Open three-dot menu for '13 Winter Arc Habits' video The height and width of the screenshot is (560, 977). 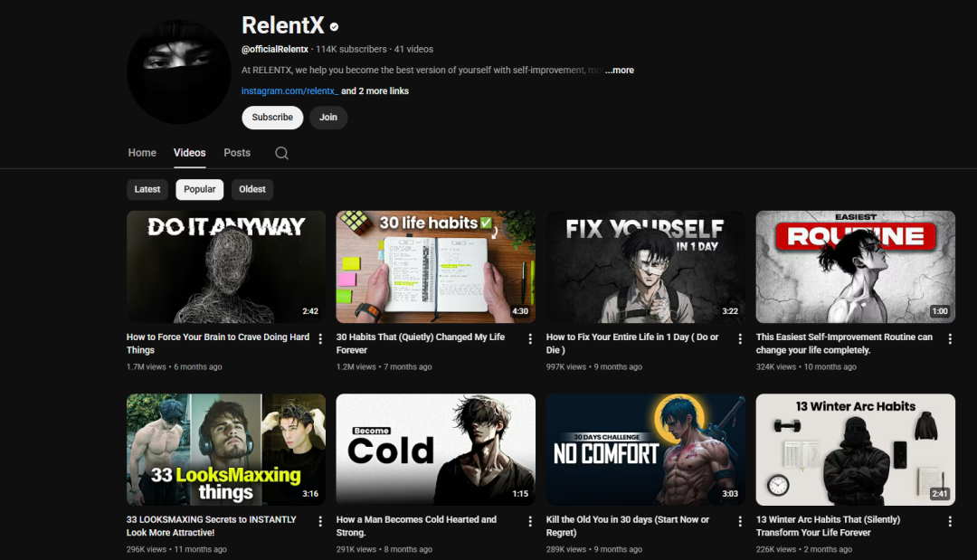point(950,522)
